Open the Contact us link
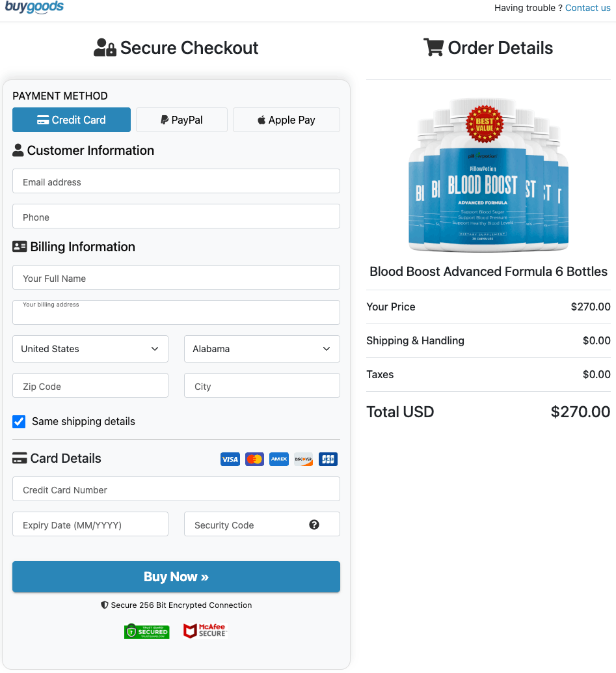This screenshot has width=616, height=673. click(587, 8)
